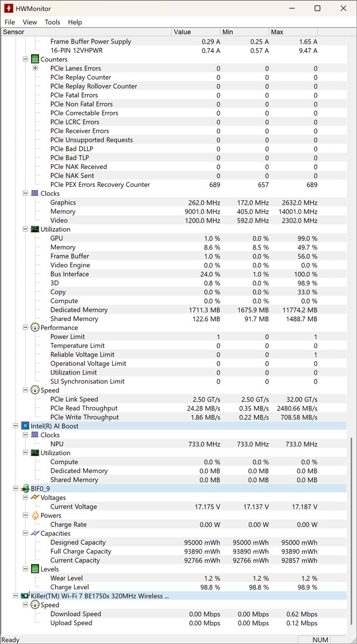Collapse the Counters tree section
Screen dimensions: 357x644
pos(25,60)
